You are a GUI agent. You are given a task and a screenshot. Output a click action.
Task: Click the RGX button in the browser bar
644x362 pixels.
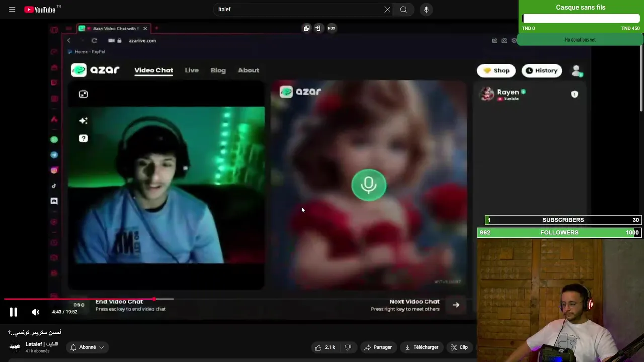click(331, 28)
